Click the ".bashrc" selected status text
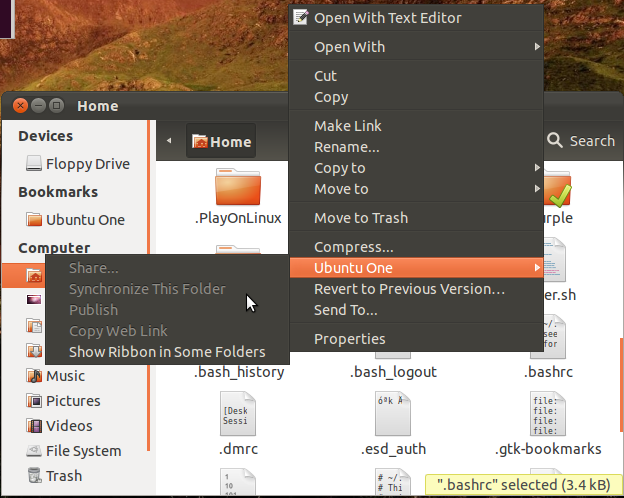624x498 pixels. coord(523,485)
